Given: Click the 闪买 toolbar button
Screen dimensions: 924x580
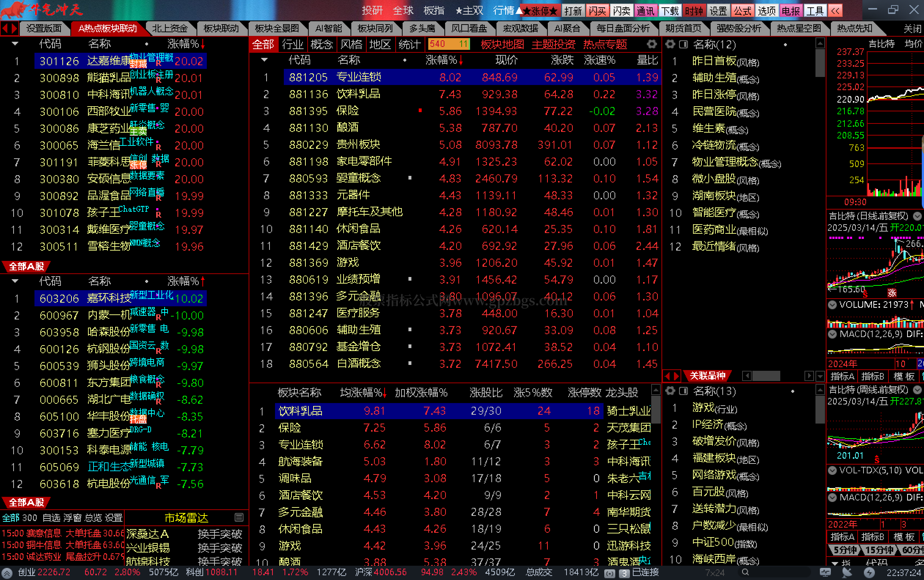Looking at the screenshot, I should pos(597,11).
